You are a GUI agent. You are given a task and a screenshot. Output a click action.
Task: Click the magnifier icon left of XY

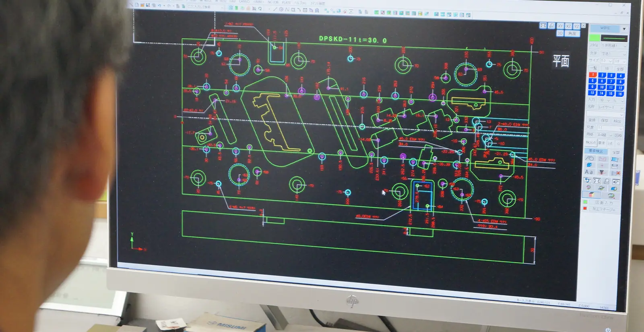pos(551,25)
